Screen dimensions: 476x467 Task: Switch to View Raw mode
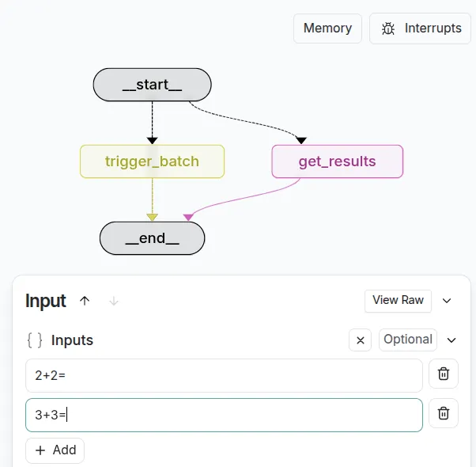(399, 301)
